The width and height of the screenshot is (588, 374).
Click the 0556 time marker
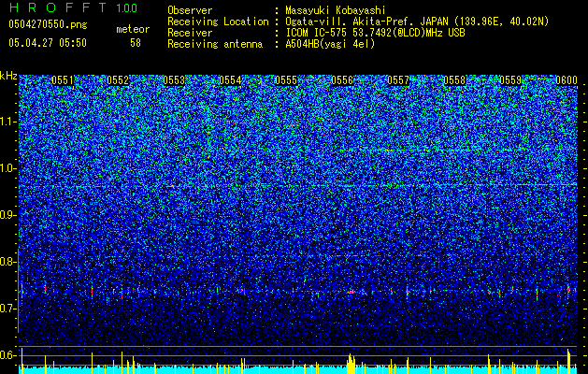click(x=342, y=80)
